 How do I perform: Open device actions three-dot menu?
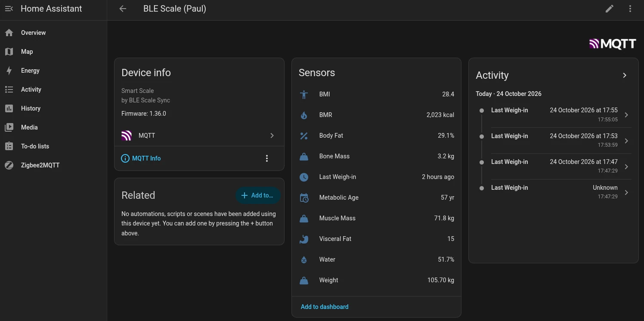(267, 158)
